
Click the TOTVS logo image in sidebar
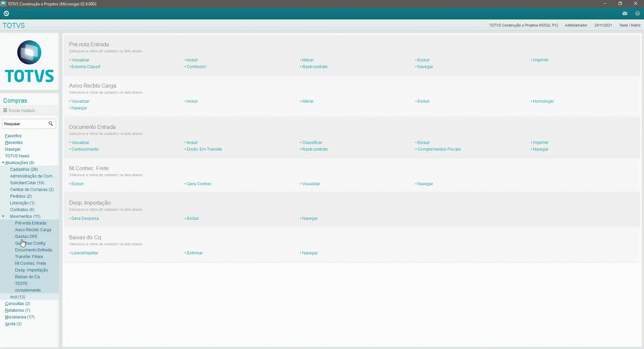pyautogui.click(x=29, y=61)
